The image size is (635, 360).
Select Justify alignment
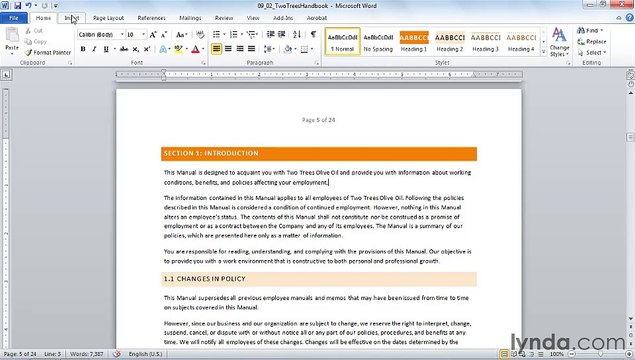click(251, 49)
